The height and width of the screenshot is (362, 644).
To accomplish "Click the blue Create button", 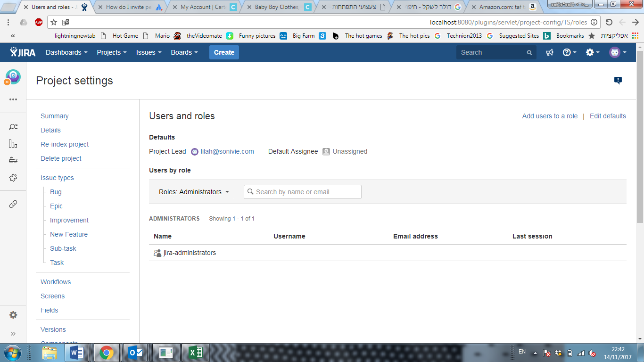I will click(223, 52).
